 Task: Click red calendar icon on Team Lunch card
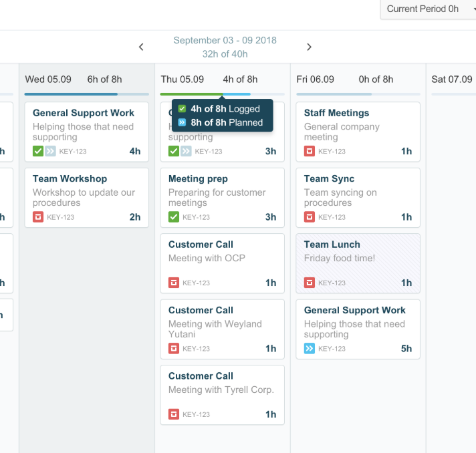coord(310,283)
